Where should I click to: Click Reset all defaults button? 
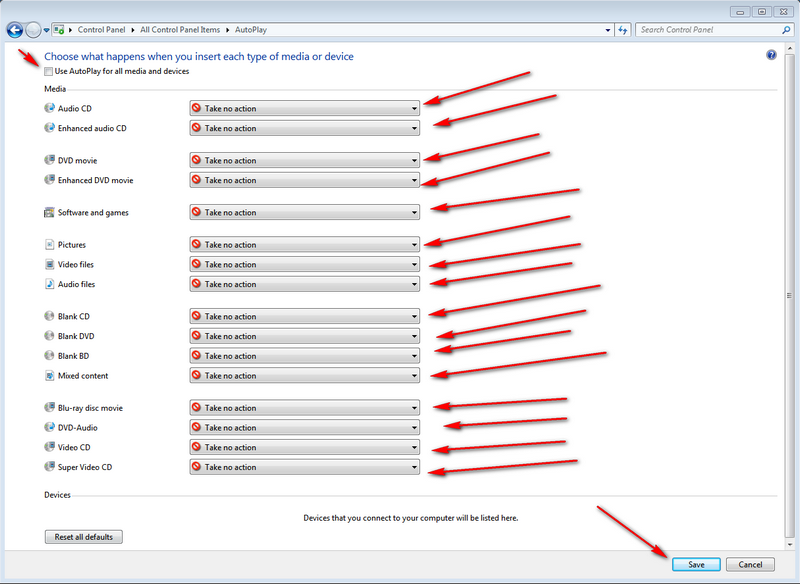[x=84, y=537]
